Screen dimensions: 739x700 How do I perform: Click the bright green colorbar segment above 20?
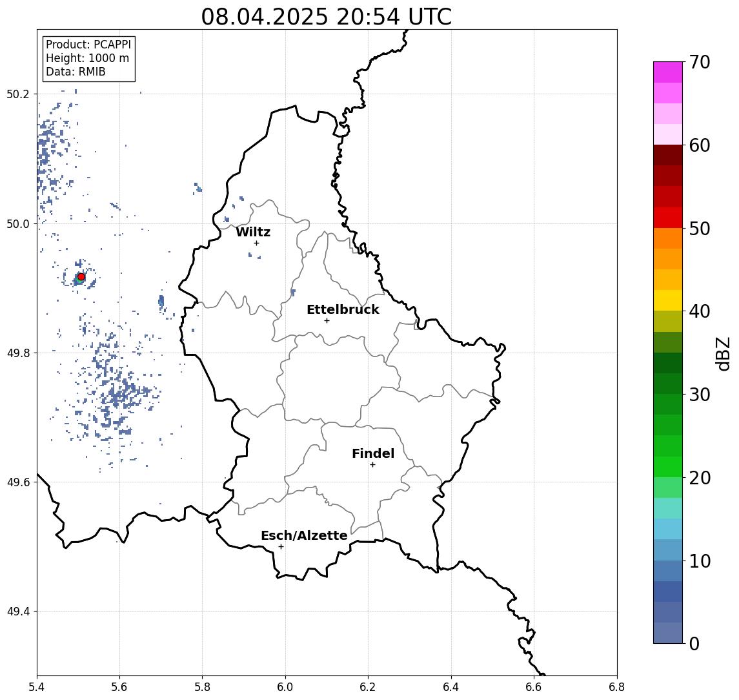(x=668, y=466)
